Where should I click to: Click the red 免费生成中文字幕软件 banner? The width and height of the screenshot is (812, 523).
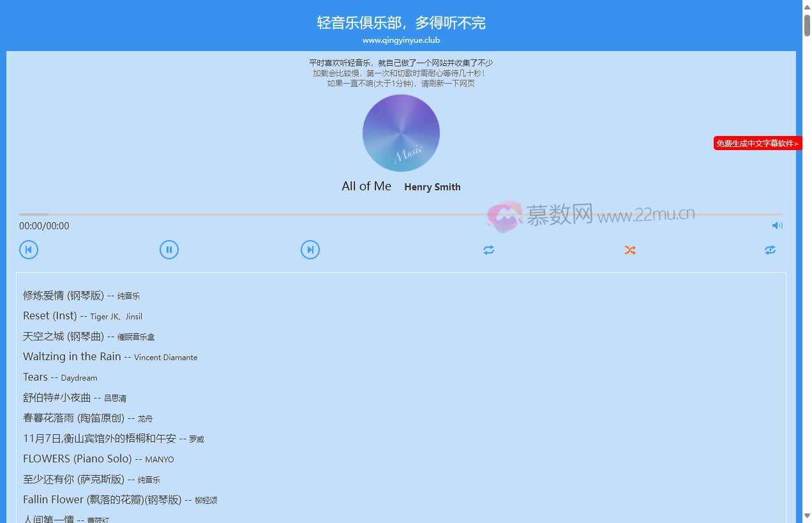757,143
